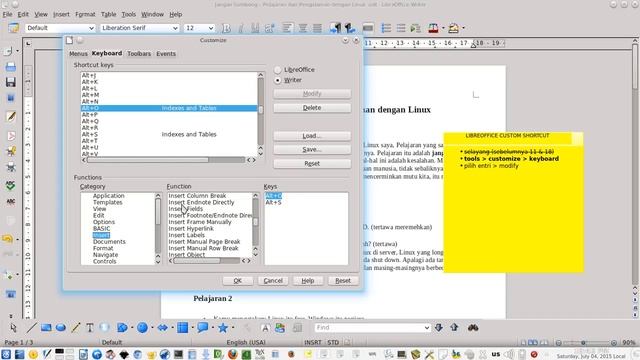This screenshot has height=360, width=640.
Task: Open the Undo history dropdown arrow
Action: pos(18,239)
